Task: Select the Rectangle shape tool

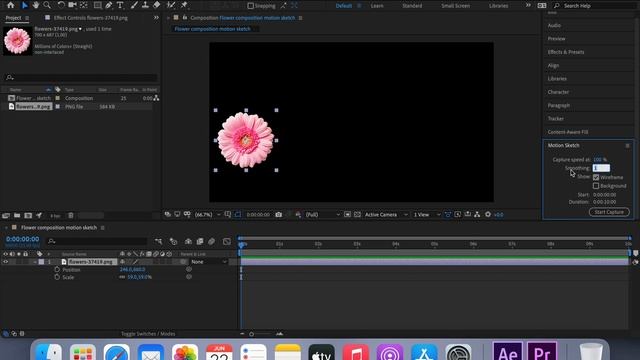Action: tap(98, 5)
